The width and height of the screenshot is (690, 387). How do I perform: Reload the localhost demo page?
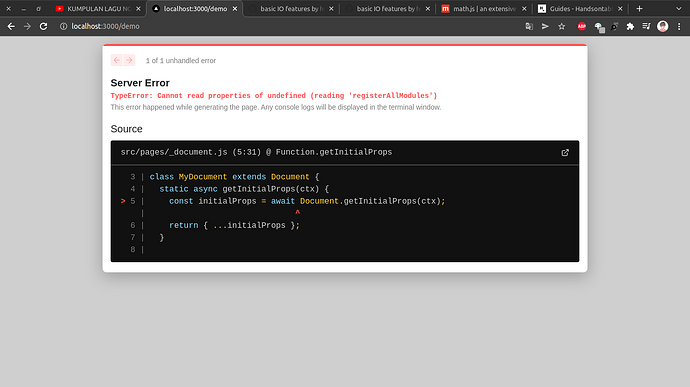[x=43, y=26]
